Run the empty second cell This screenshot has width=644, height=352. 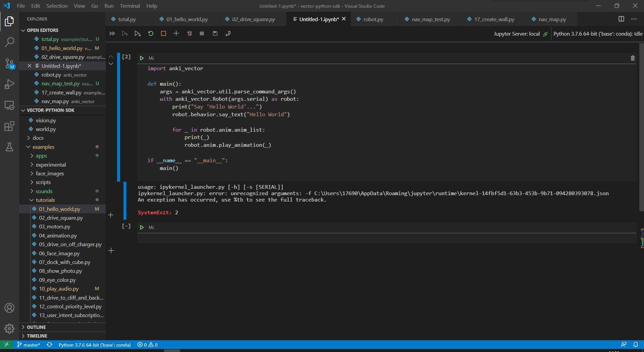142,227
